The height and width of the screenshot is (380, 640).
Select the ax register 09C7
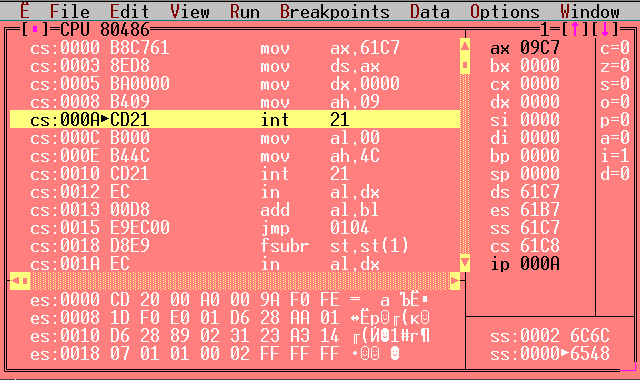click(525, 48)
